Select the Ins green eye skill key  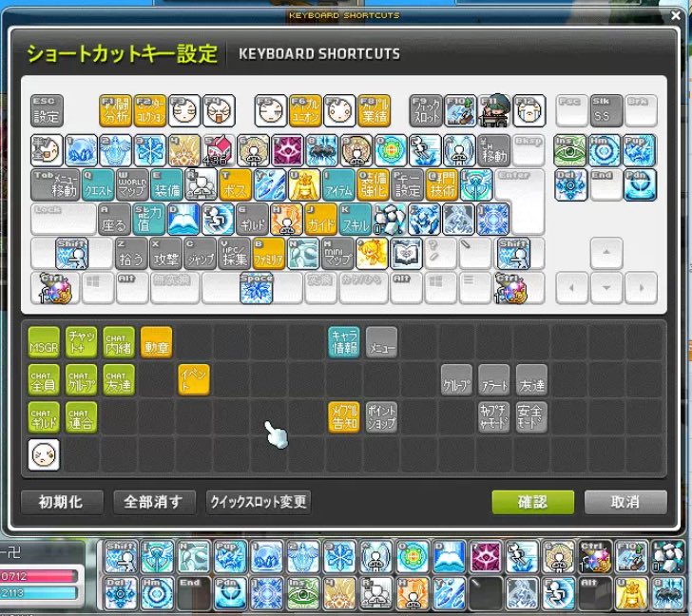tap(570, 150)
